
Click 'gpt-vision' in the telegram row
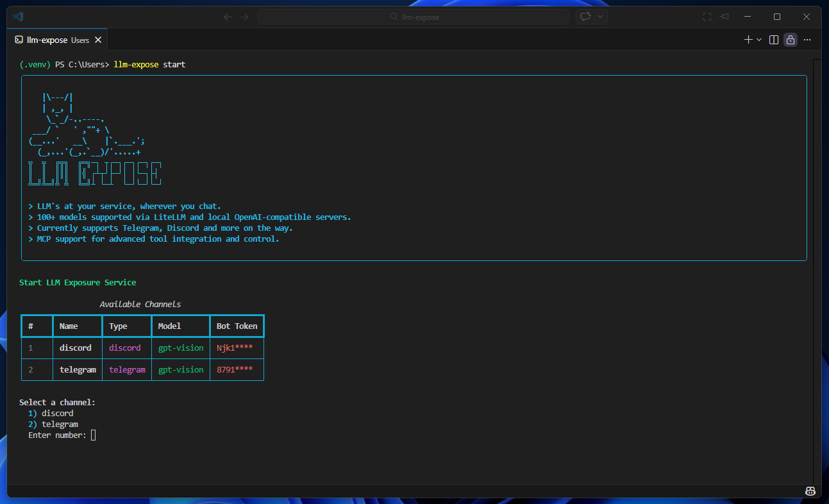tap(181, 369)
